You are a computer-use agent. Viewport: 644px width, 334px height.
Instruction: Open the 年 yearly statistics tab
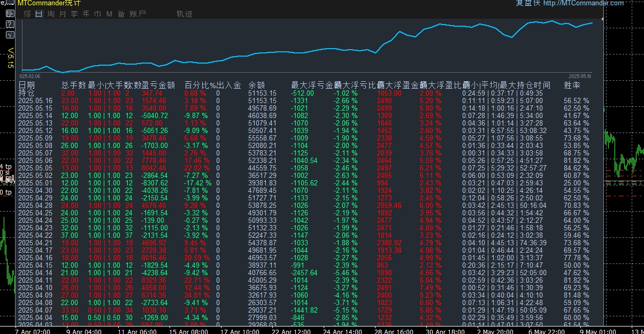86,14
